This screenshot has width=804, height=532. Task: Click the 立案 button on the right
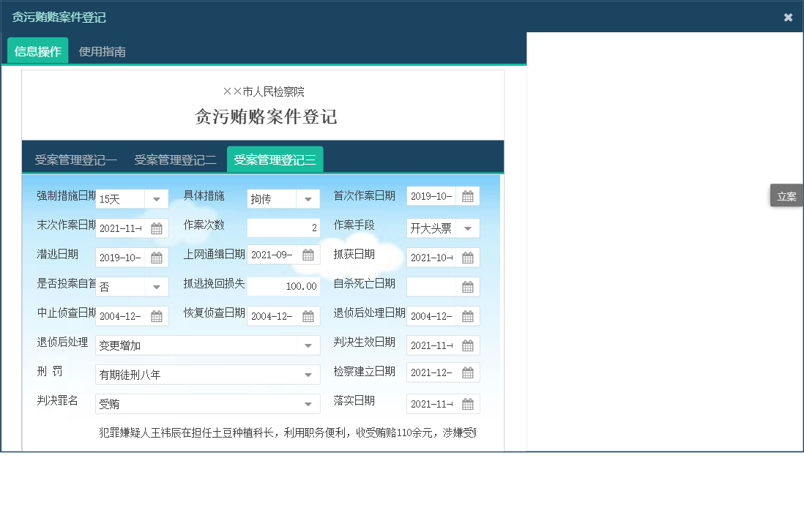click(x=786, y=195)
